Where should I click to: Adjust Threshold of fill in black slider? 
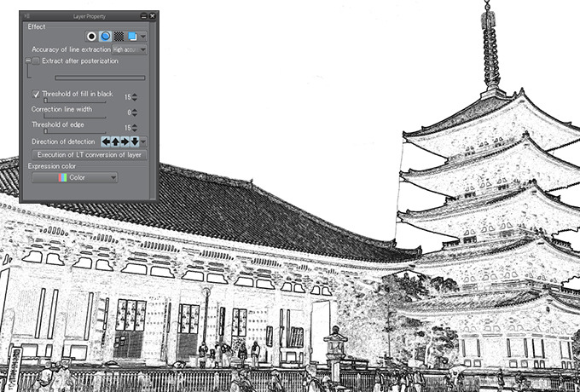point(75,101)
